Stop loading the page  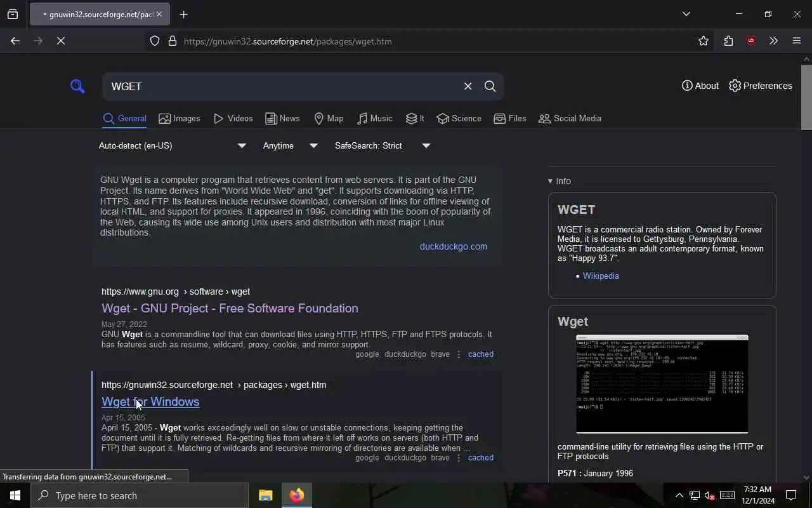[61, 41]
